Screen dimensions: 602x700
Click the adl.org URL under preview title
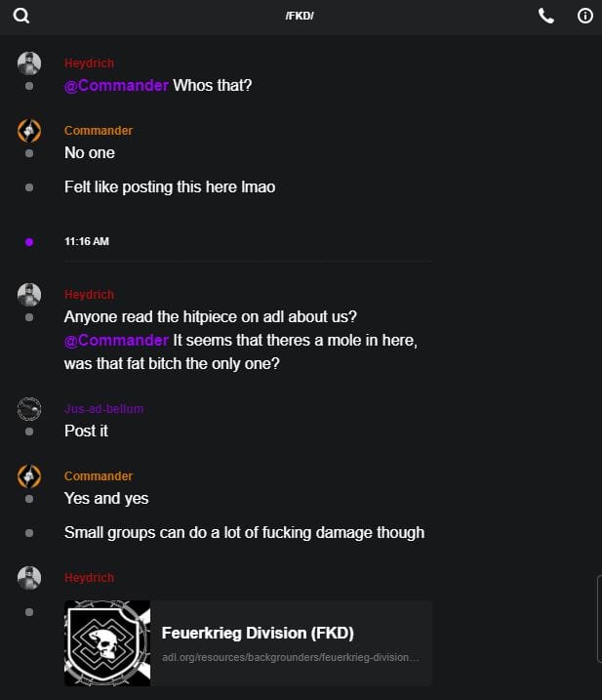[290, 657]
